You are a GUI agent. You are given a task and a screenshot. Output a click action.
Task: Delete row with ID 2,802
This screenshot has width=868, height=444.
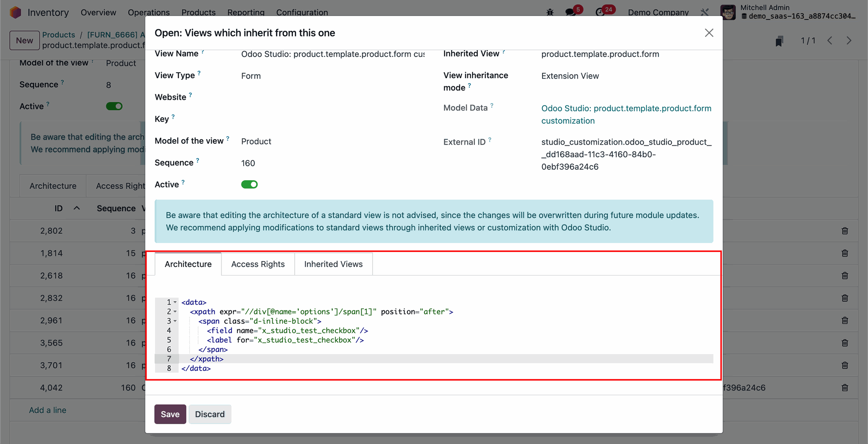coord(844,231)
